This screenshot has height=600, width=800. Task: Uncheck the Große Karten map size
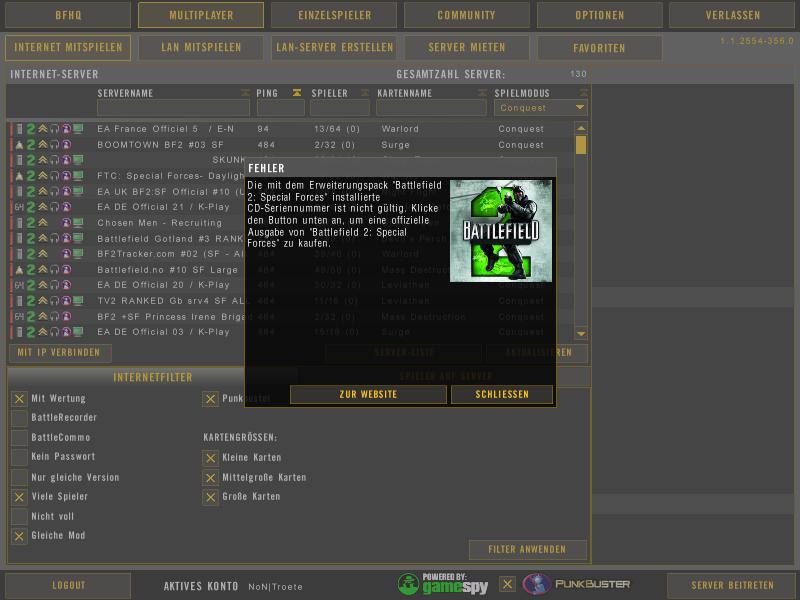(x=210, y=497)
